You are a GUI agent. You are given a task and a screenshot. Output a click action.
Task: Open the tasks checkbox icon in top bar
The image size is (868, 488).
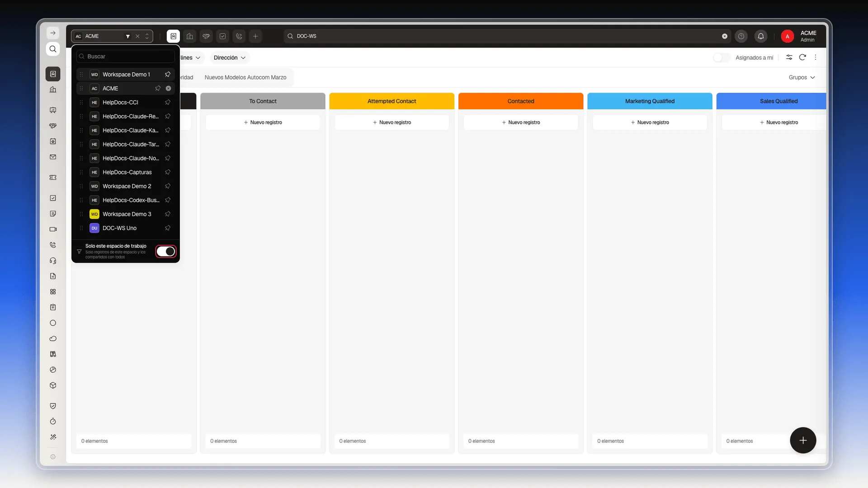(222, 36)
